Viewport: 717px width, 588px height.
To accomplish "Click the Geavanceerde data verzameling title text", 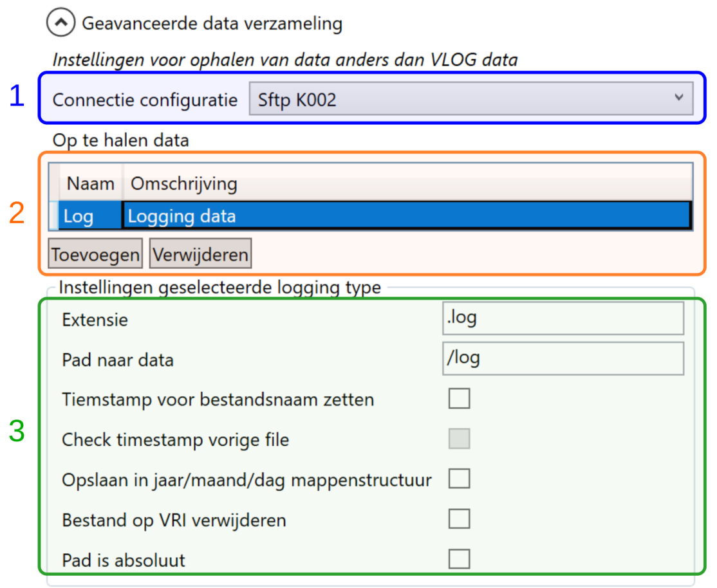I will 212,23.
